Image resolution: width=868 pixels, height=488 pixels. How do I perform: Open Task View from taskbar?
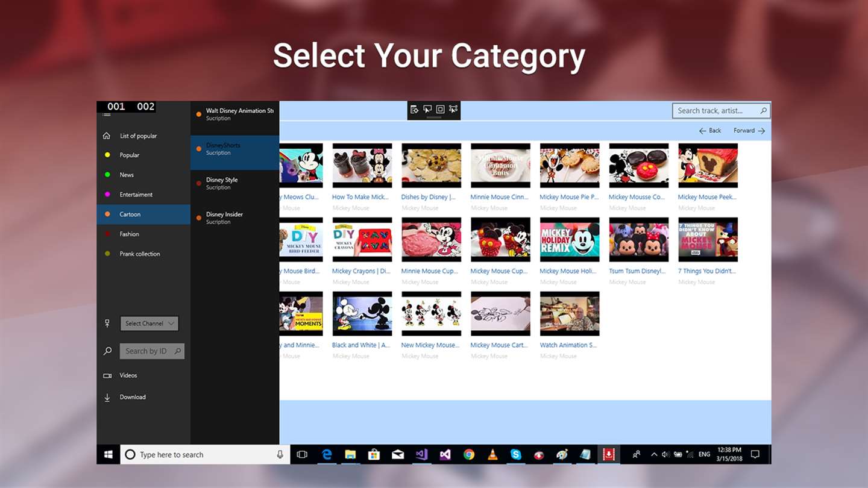point(302,455)
